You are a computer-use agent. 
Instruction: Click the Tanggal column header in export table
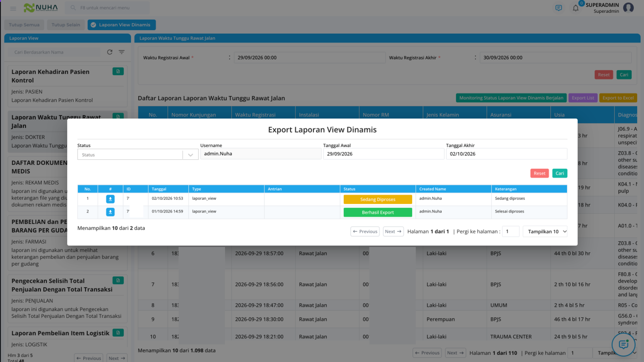[168, 189]
